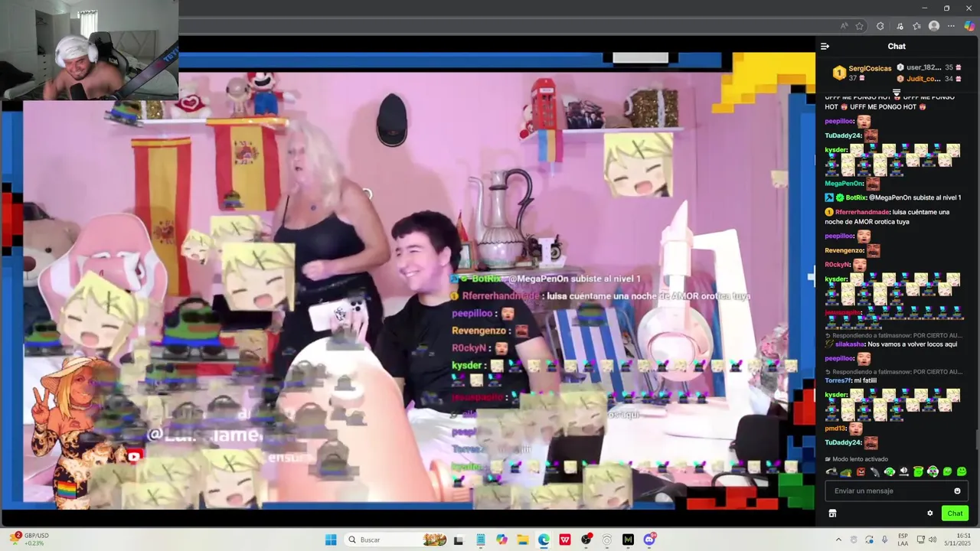This screenshot has height=551, width=980.
Task: Click username pmd13 in chat
Action: (835, 429)
